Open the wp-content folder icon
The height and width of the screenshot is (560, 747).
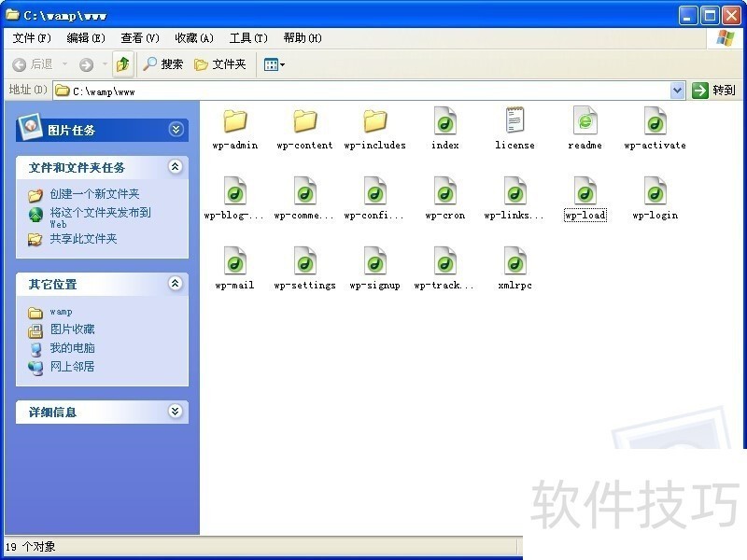[305, 121]
